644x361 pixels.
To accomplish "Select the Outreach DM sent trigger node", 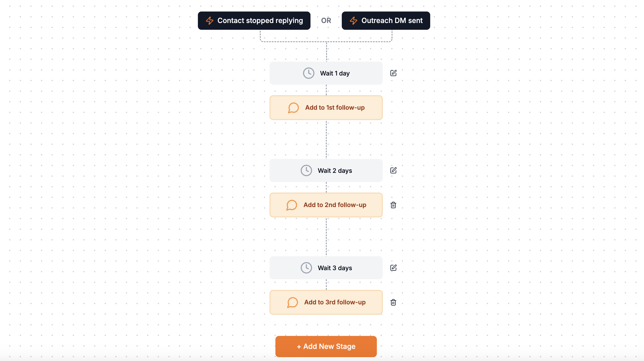I will 386,20.
